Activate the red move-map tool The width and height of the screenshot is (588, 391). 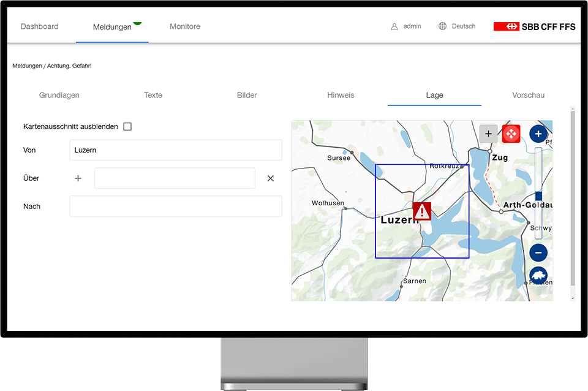[x=511, y=134]
